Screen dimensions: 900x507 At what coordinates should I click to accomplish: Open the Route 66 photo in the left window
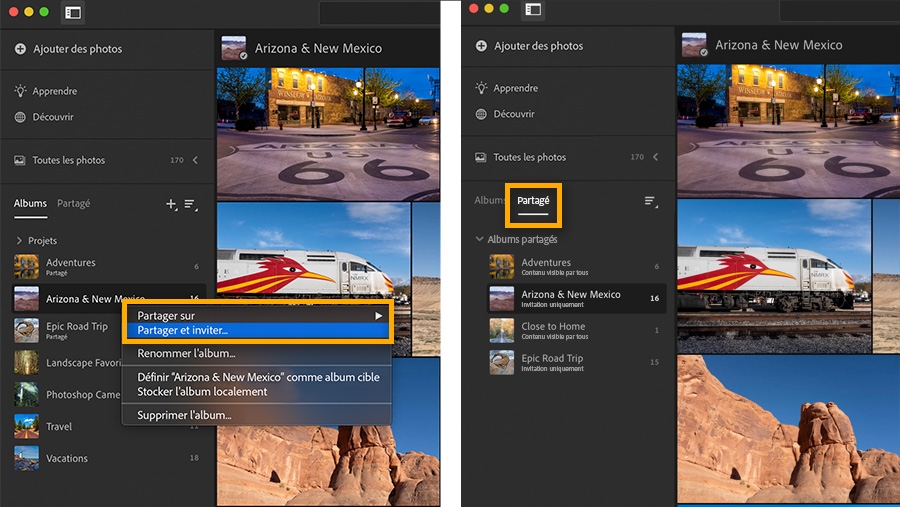point(328,134)
